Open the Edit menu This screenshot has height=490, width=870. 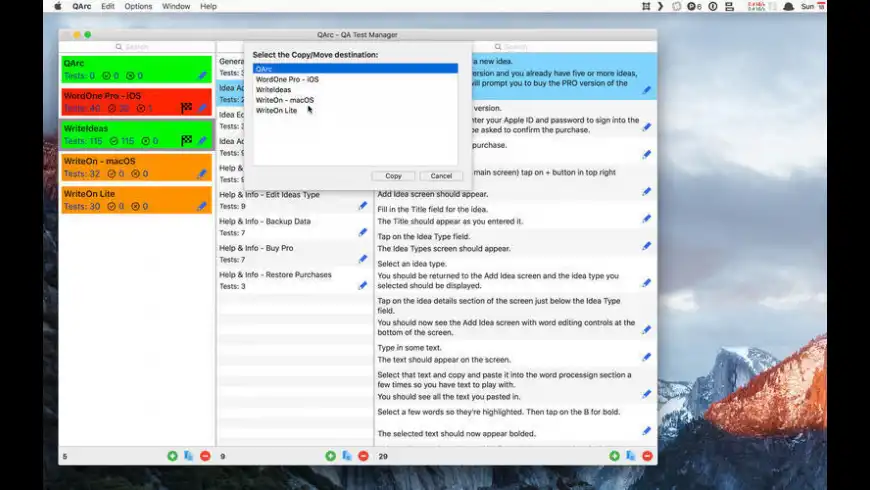point(108,6)
